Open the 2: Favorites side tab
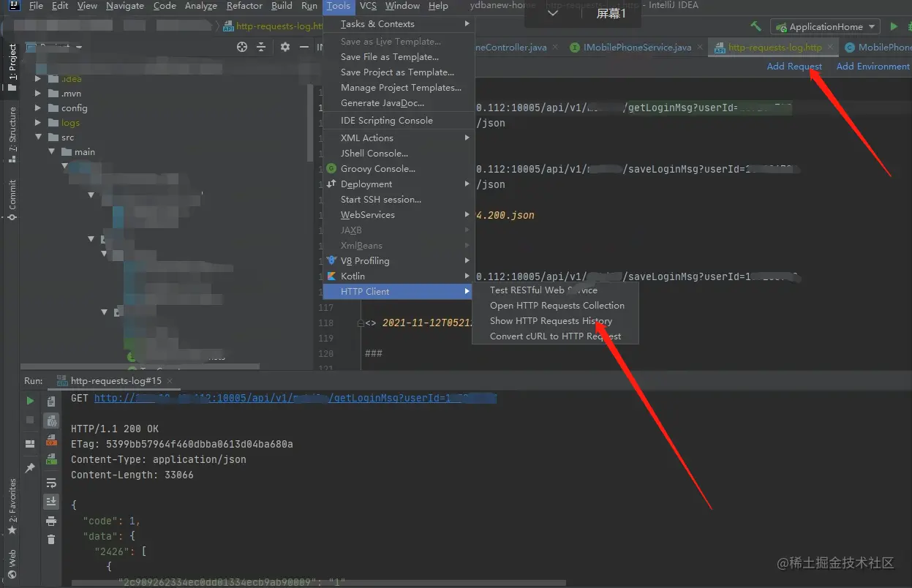This screenshot has height=588, width=912. click(x=12, y=508)
